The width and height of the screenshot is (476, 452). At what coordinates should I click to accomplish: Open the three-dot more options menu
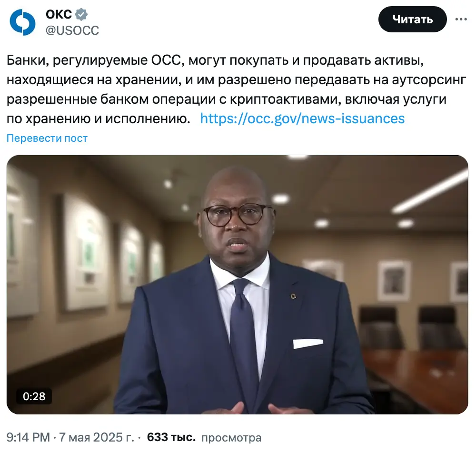click(x=461, y=20)
